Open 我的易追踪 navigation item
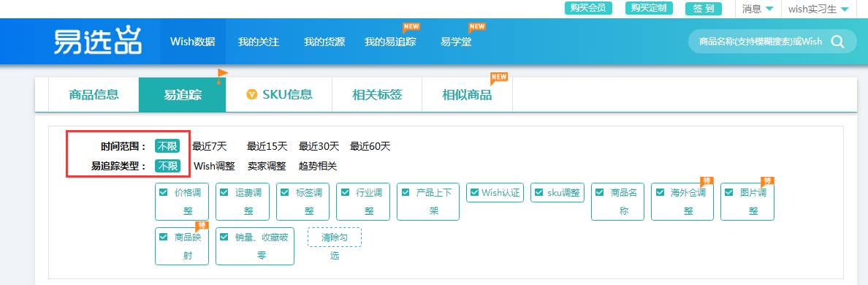The image size is (868, 285). click(x=390, y=42)
